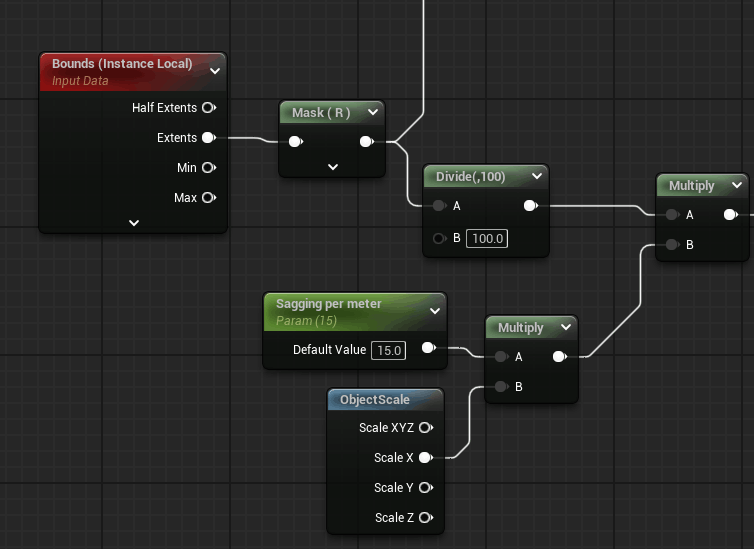Click the Mask (R) input pin
754x549 pixels.
click(296, 141)
